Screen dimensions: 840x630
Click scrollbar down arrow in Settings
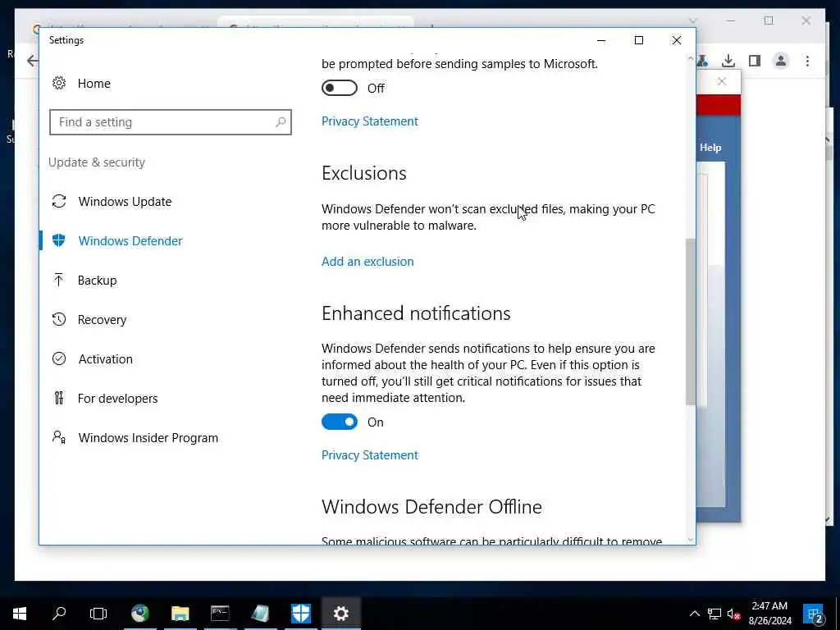click(691, 540)
